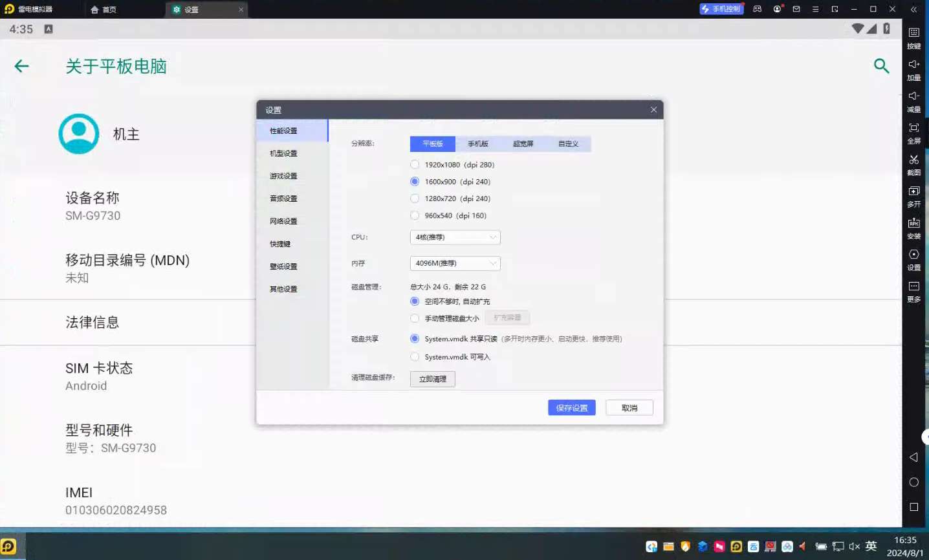Open the CPU 4核 dropdown

point(455,237)
